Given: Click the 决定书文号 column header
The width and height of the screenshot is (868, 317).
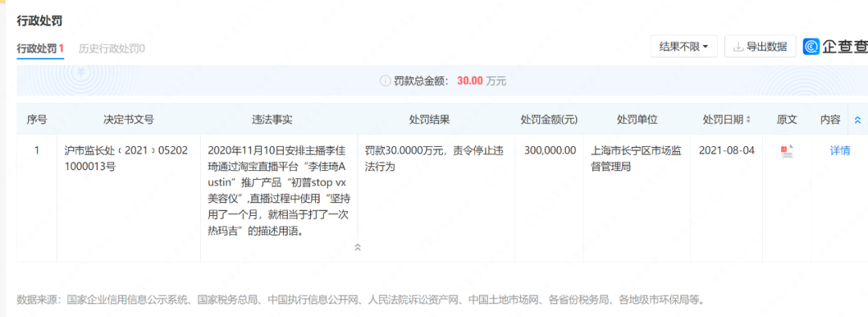Looking at the screenshot, I should [129, 120].
